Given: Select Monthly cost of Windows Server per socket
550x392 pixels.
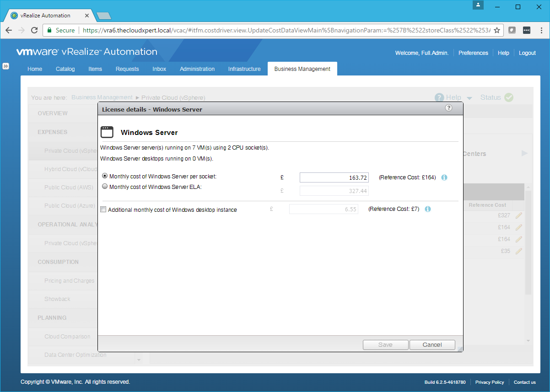Looking at the screenshot, I should 105,176.
